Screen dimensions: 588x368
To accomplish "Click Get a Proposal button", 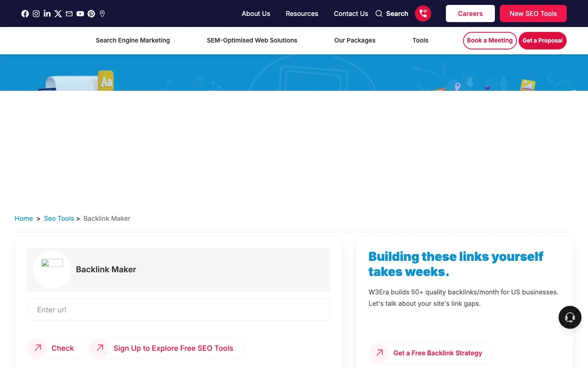I will (543, 40).
